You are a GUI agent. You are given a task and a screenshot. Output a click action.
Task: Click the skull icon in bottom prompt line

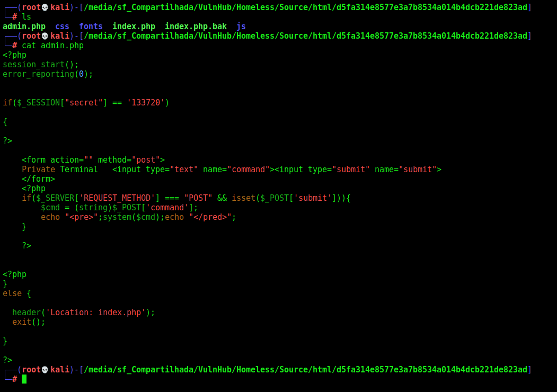(45, 370)
